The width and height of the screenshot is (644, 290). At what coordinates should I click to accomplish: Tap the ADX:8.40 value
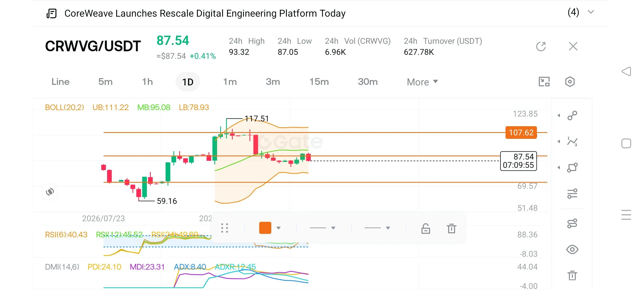coord(190,267)
